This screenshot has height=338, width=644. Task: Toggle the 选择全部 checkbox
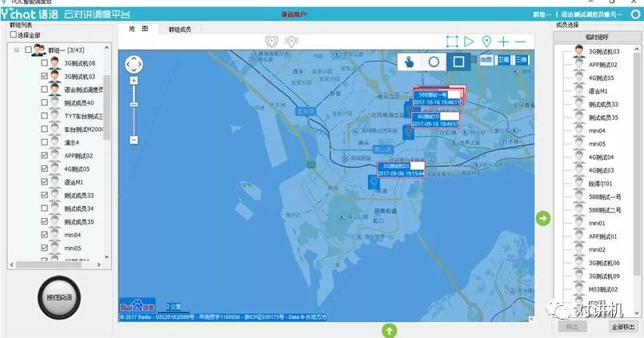(14, 35)
